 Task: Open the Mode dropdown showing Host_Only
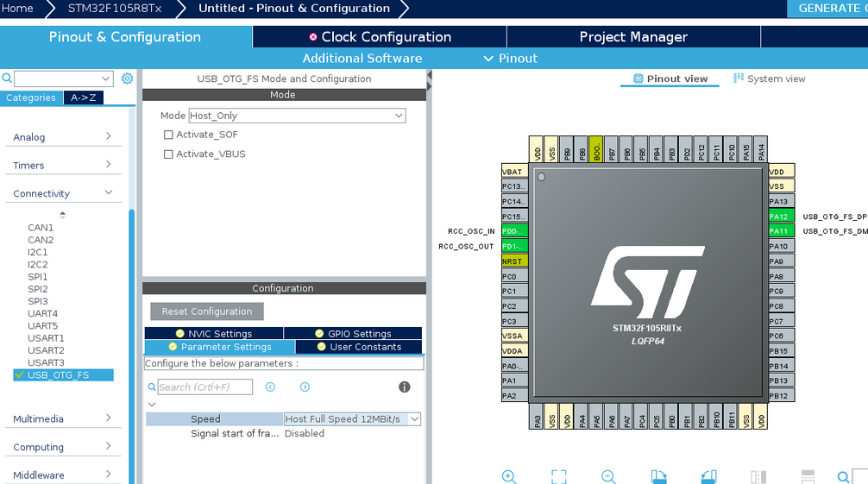coord(298,116)
